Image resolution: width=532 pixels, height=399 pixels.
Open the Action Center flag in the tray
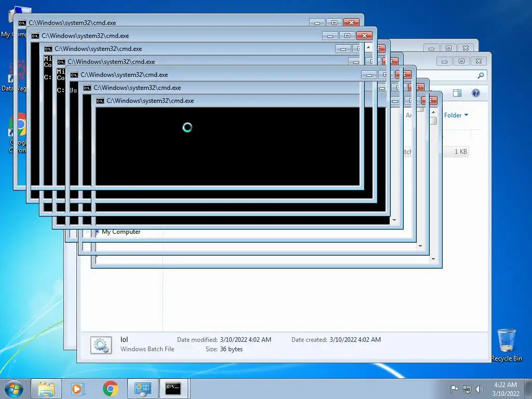point(454,389)
